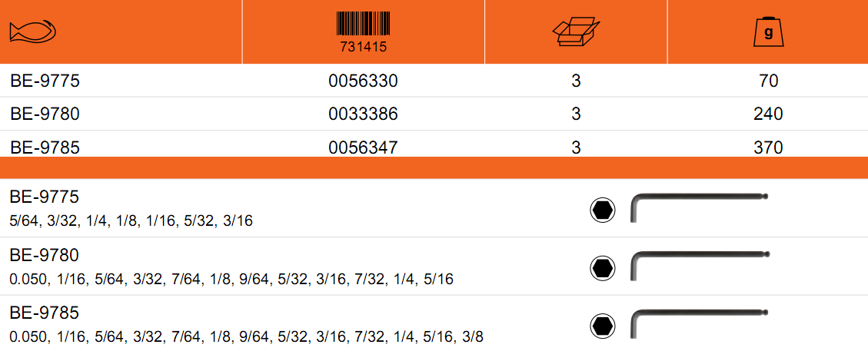This screenshot has width=868, height=361.
Task: Click barcode number 0033386
Action: 363,114
